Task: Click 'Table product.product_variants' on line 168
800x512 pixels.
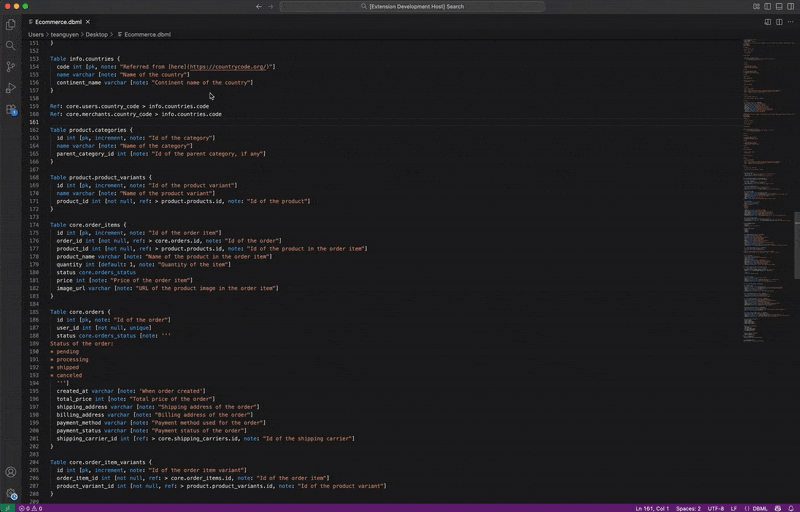Action: tap(97, 177)
